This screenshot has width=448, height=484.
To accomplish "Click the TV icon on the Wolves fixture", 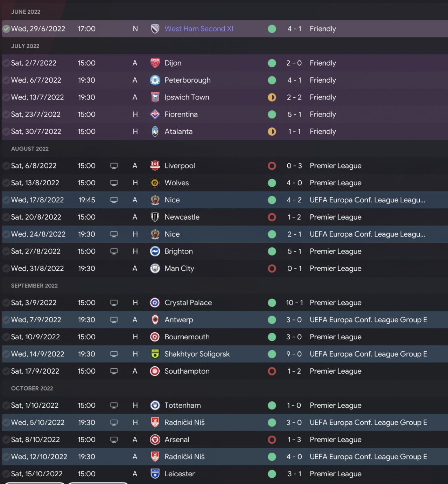I will [114, 183].
